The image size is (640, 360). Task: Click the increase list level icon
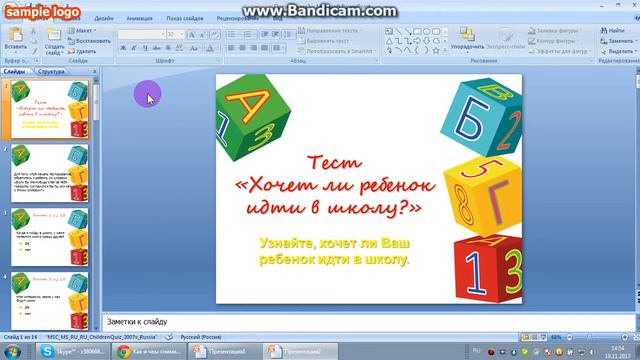[276, 35]
